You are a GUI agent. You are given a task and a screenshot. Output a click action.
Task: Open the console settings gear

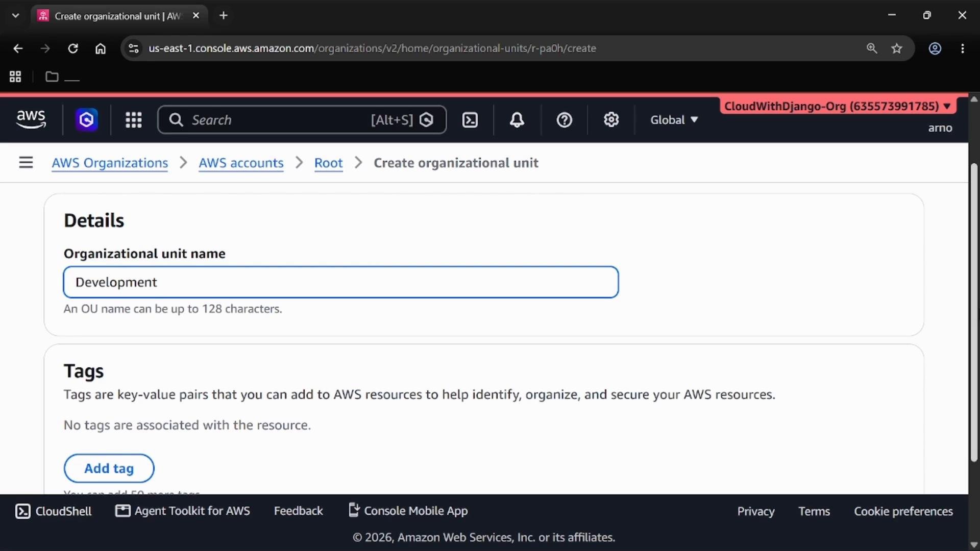pos(611,120)
